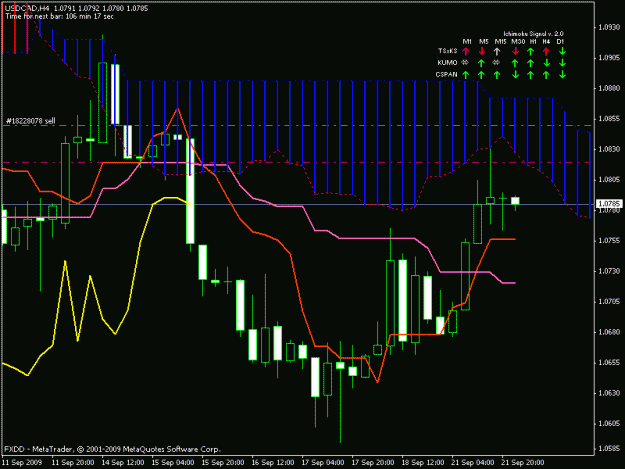Click the KUMO M30 green up arrow
The height and width of the screenshot is (469, 625).
coord(515,63)
